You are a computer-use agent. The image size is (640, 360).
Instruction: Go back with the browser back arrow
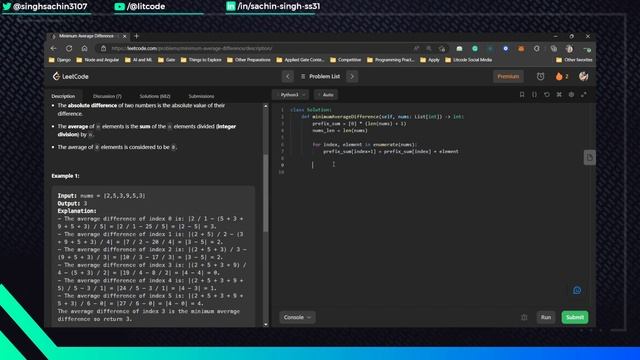tap(53, 48)
